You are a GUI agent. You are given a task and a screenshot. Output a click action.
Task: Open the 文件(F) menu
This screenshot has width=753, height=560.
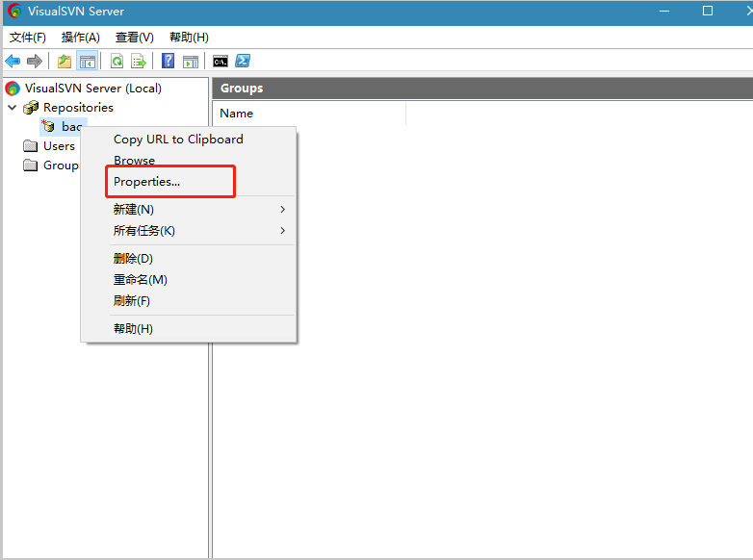pyautogui.click(x=27, y=38)
